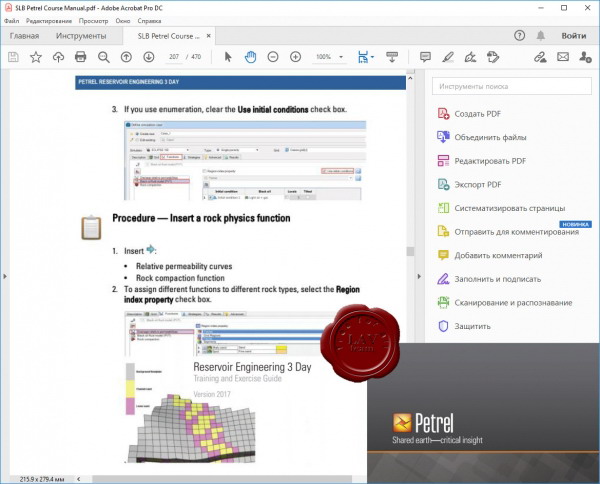600x484 pixels.
Task: Click the page number field 207
Action: pyautogui.click(x=174, y=57)
